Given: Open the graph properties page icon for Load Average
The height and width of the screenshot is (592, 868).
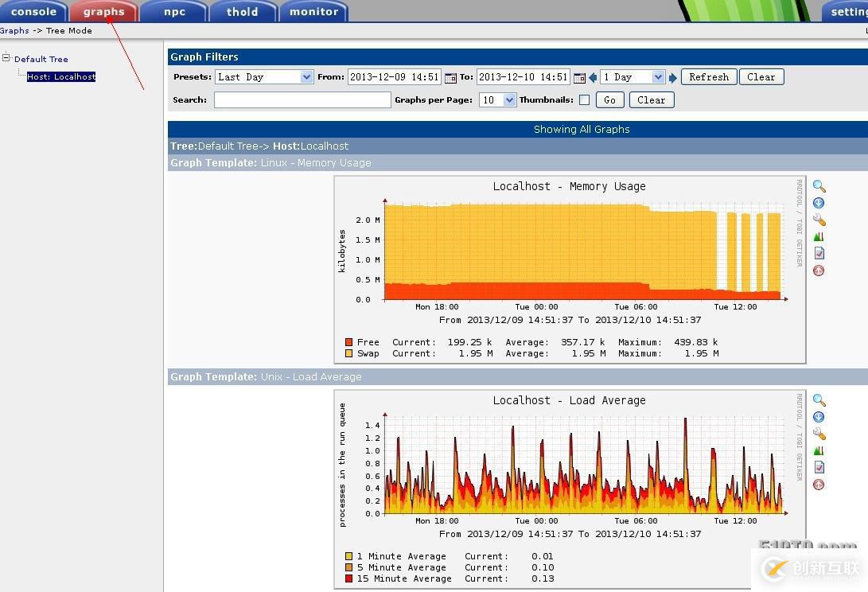Looking at the screenshot, I should click(x=819, y=467).
